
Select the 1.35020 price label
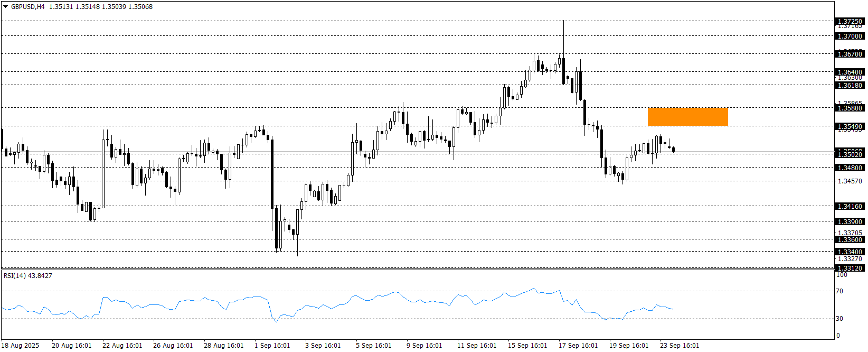[x=850, y=154]
